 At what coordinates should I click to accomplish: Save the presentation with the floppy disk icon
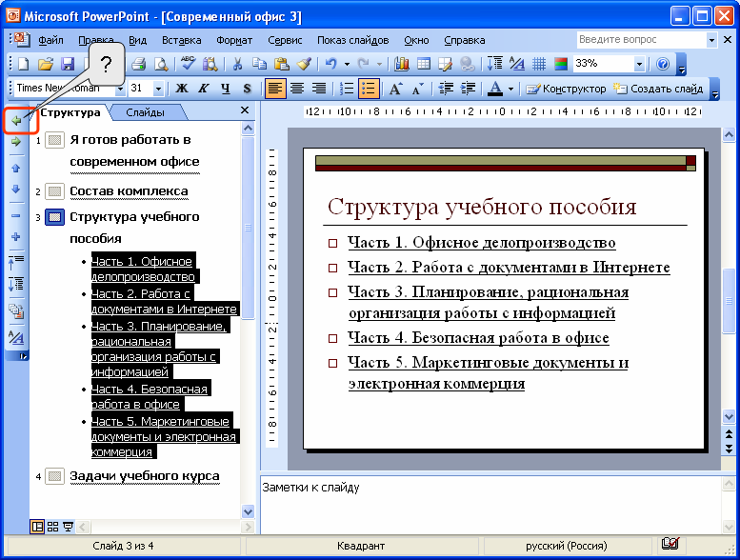point(68,64)
